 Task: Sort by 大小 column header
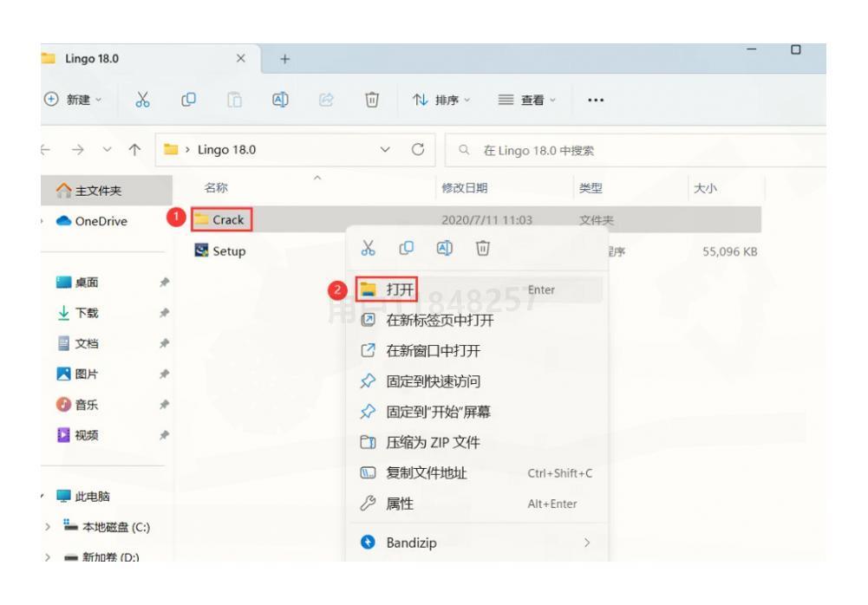705,188
